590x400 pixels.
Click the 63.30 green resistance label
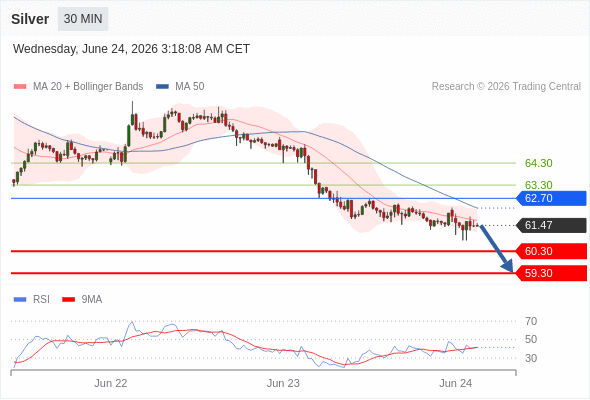[538, 185]
